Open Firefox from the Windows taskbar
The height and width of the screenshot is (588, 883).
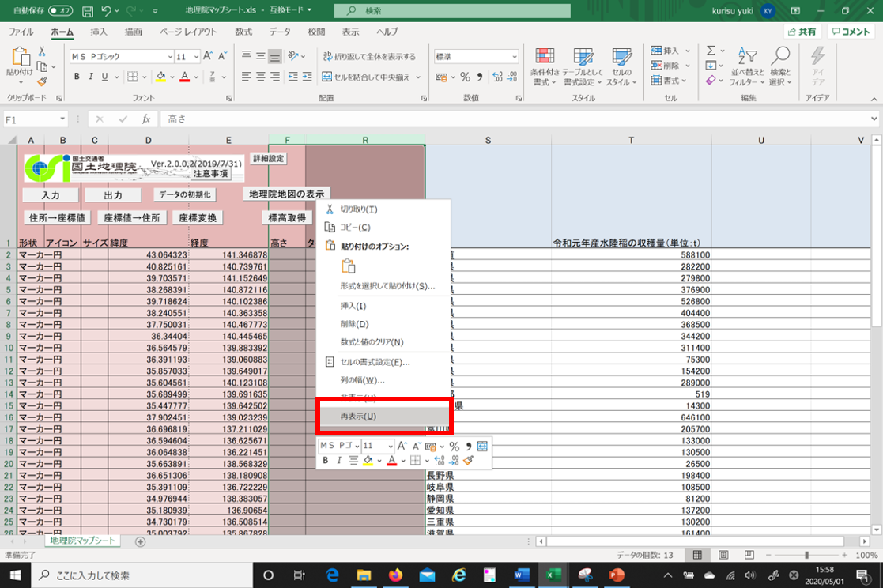click(x=395, y=575)
